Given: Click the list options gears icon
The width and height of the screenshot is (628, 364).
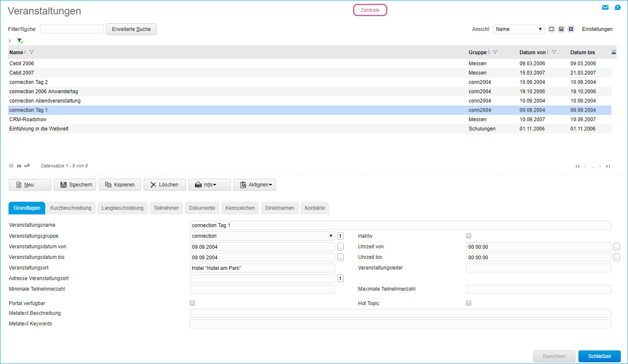Looking at the screenshot, I should click(27, 166).
